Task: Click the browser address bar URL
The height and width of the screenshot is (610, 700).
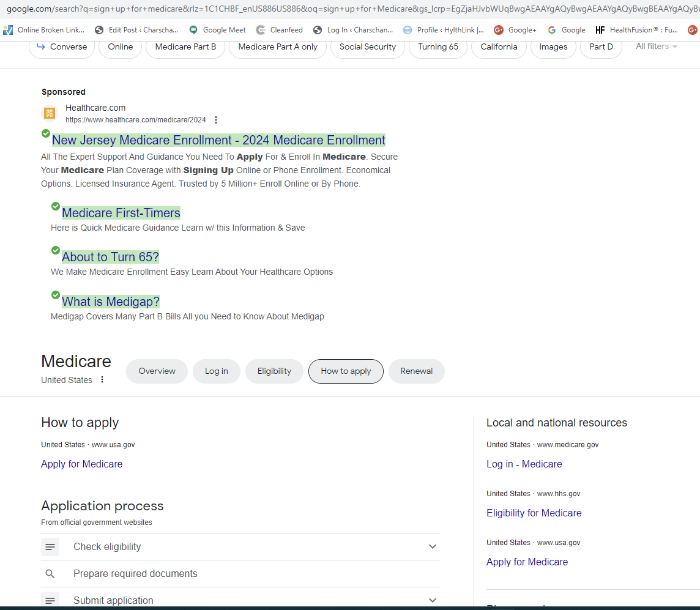Action: point(350,9)
